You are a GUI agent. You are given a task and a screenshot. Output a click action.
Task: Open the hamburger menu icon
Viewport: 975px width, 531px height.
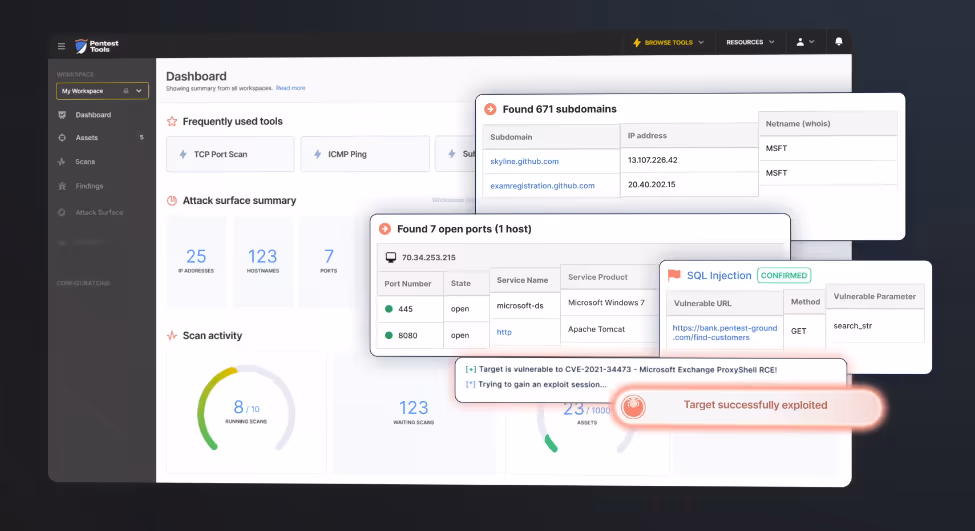click(61, 46)
